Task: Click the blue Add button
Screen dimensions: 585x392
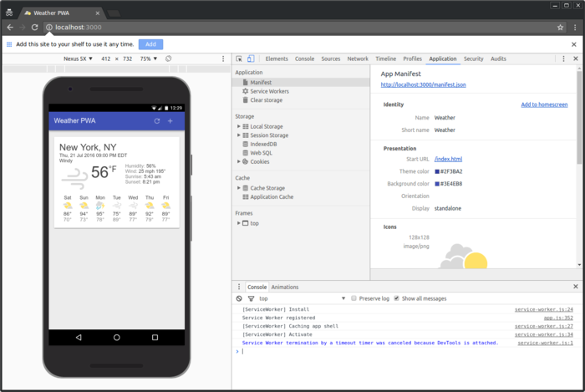Action: (150, 44)
